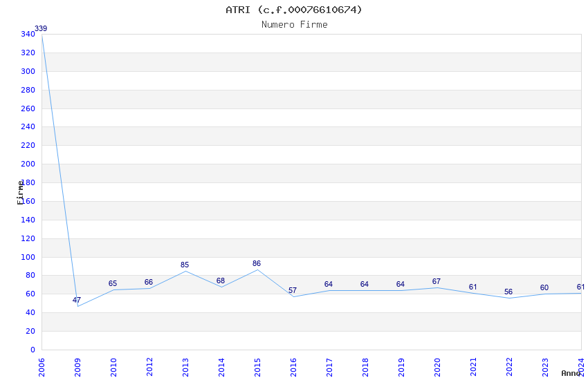
Task: Select the data label 339 above 2006
Action: click(41, 28)
